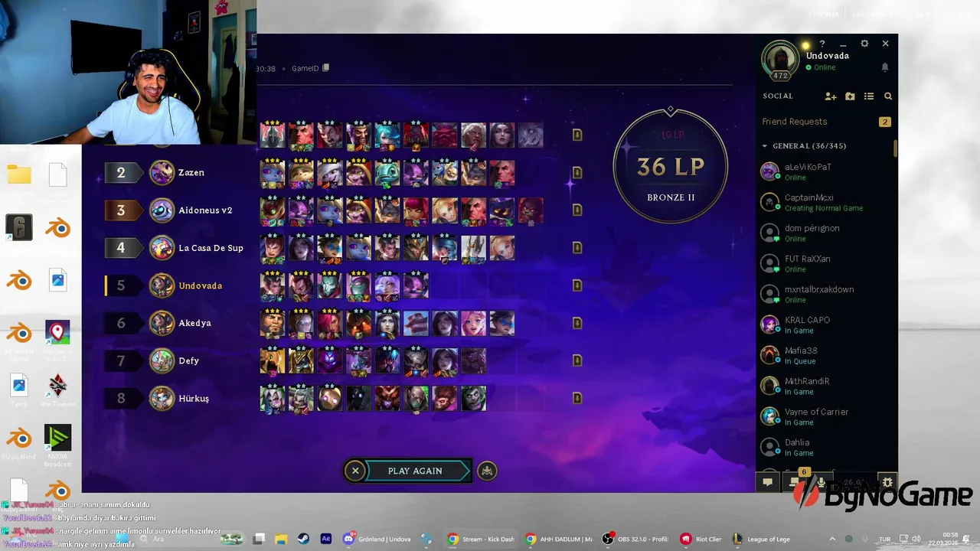The height and width of the screenshot is (551, 980).
Task: Open the yellow folder on the desktop
Action: (19, 174)
